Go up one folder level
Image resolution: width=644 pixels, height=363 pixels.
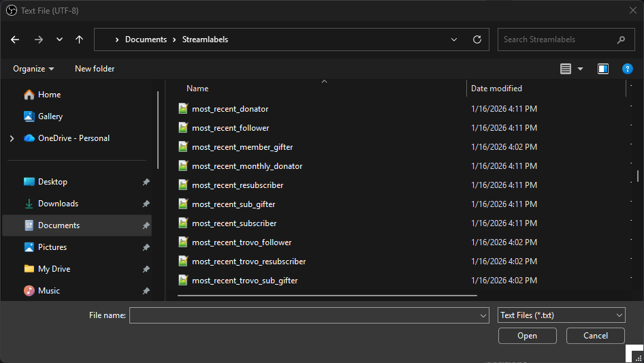click(x=79, y=40)
